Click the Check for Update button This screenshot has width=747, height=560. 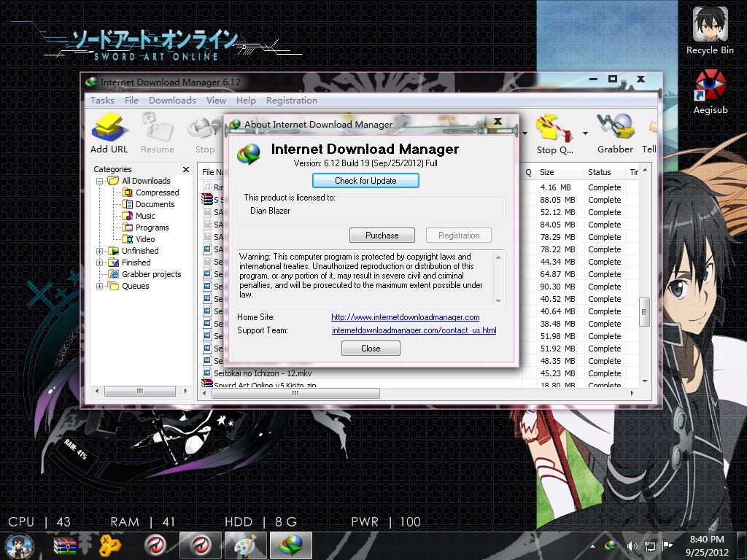(365, 181)
